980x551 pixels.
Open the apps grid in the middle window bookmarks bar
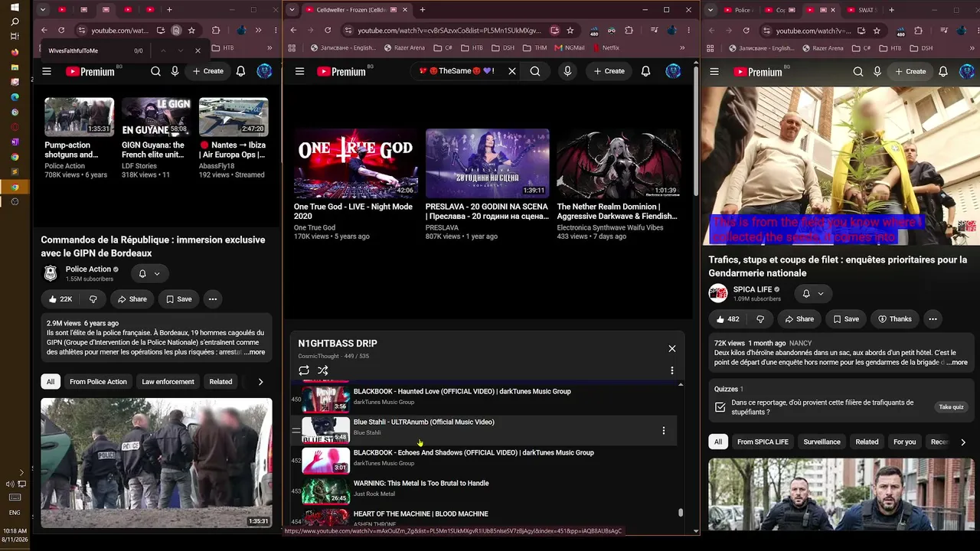pos(292,47)
